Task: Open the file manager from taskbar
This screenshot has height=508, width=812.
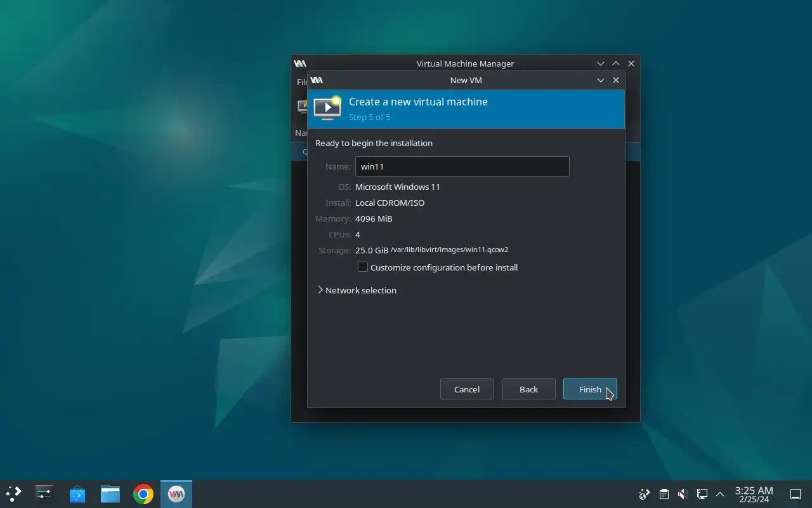Action: pos(110,494)
